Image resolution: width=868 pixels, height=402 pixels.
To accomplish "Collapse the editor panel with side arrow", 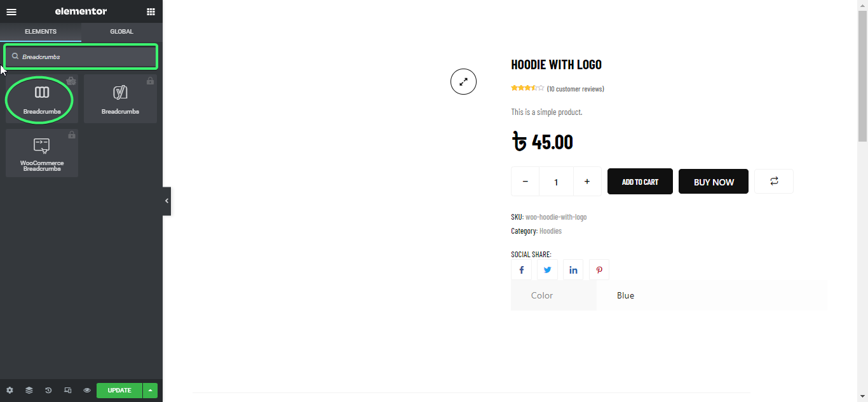I will [166, 201].
